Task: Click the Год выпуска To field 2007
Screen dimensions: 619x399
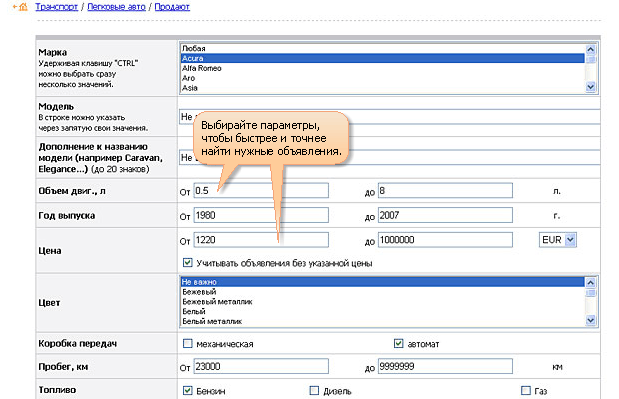Action: [x=445, y=215]
